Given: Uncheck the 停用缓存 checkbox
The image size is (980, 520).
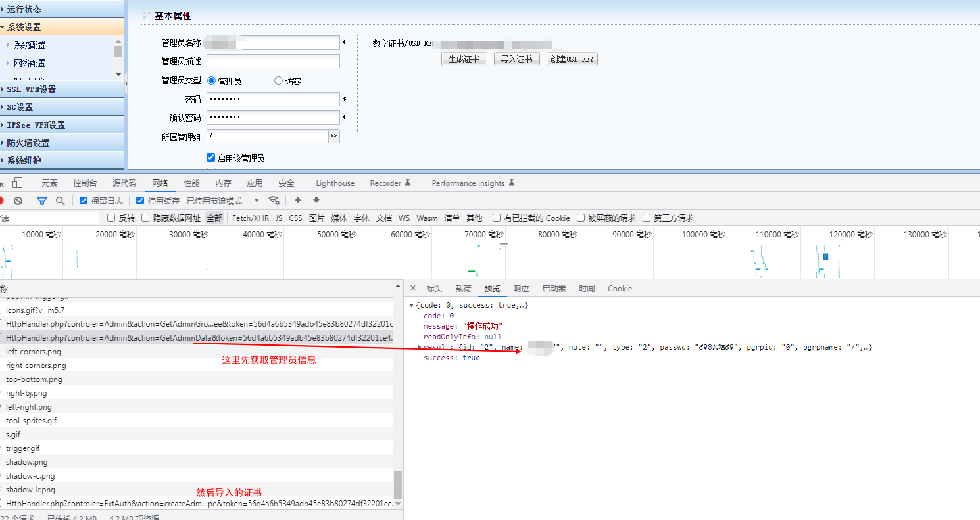Looking at the screenshot, I should pyautogui.click(x=140, y=201).
